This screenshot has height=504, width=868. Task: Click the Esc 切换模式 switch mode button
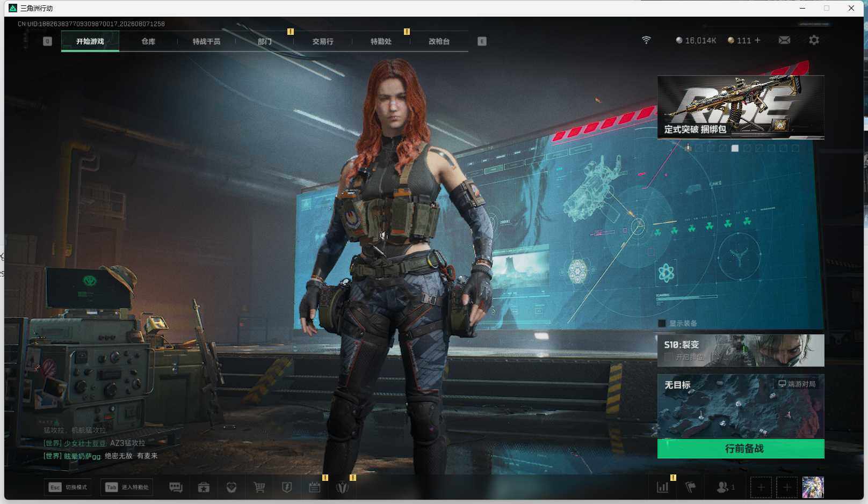(68, 487)
